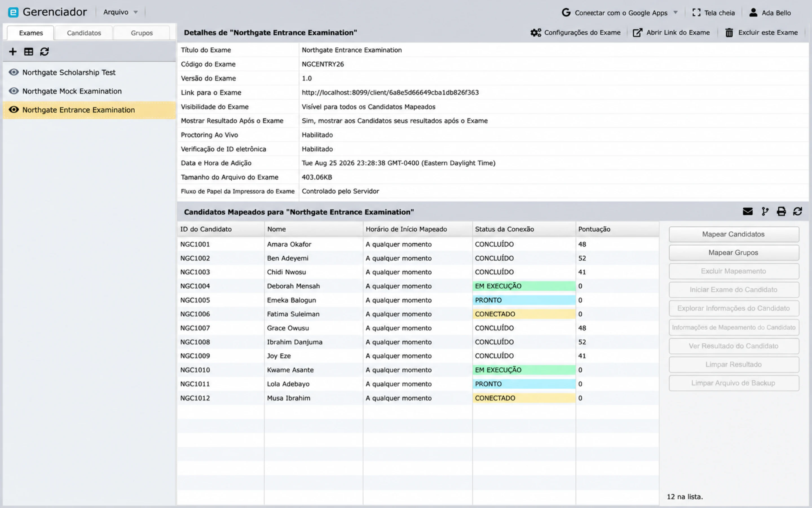Click the PRONTO status of Emeka Balogun
Image resolution: width=812 pixels, height=508 pixels.
(524, 300)
